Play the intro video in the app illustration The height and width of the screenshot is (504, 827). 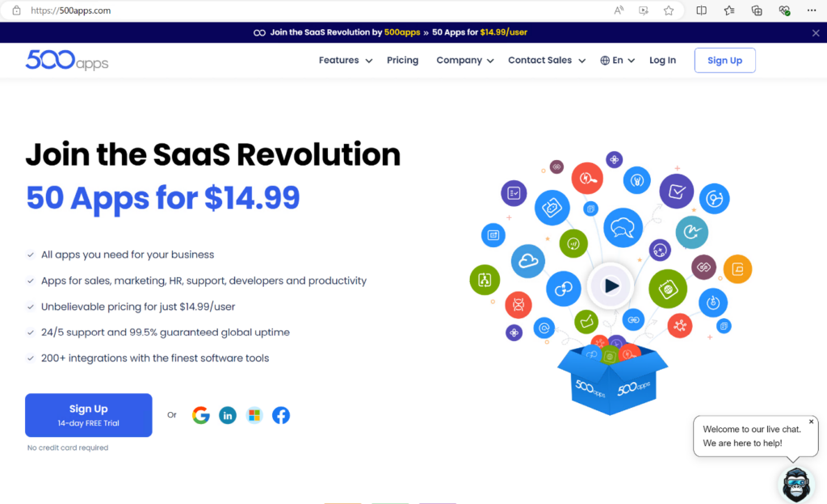point(611,286)
